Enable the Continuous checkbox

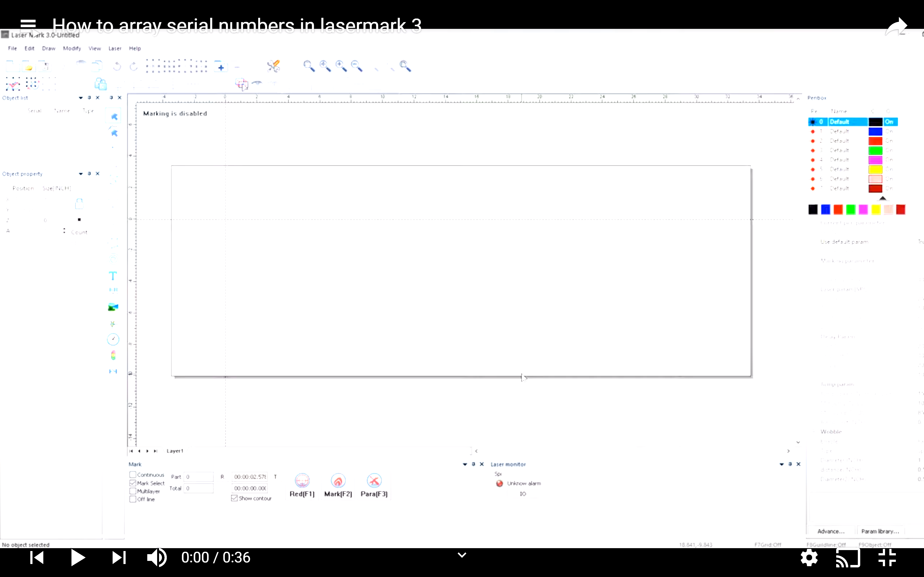point(133,475)
